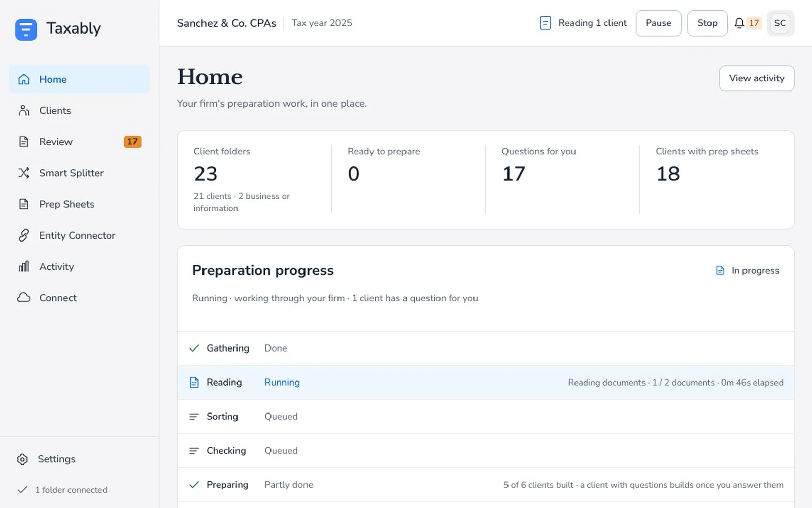The width and height of the screenshot is (812, 508).
Task: Click the View activity button
Action: [x=756, y=78]
